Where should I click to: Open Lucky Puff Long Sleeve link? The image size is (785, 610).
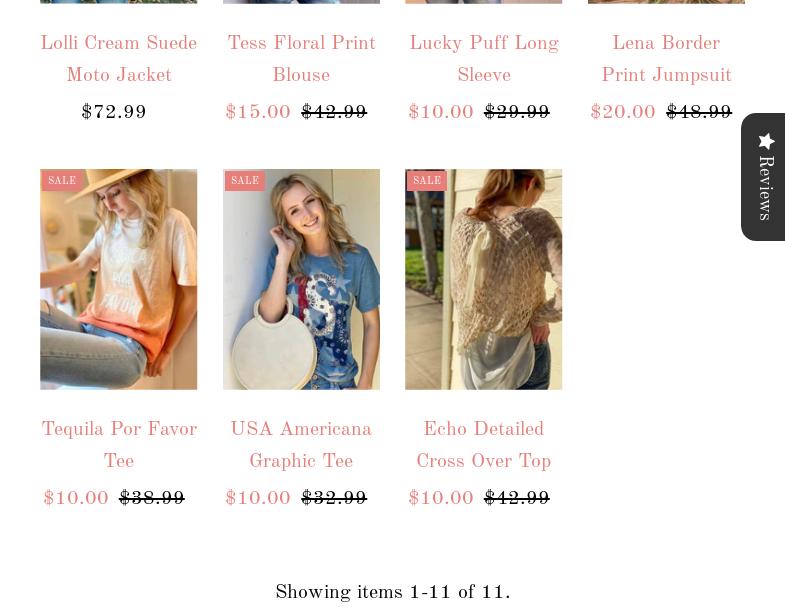point(484,59)
